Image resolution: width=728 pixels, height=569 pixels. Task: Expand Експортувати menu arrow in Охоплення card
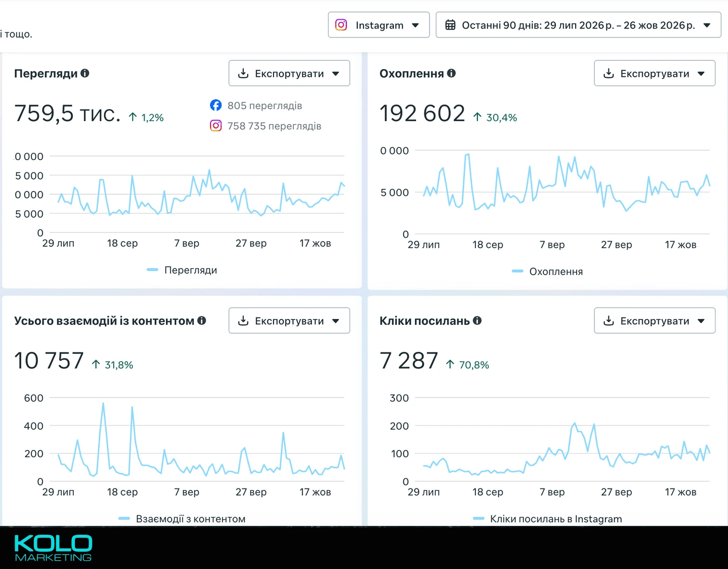(701, 74)
